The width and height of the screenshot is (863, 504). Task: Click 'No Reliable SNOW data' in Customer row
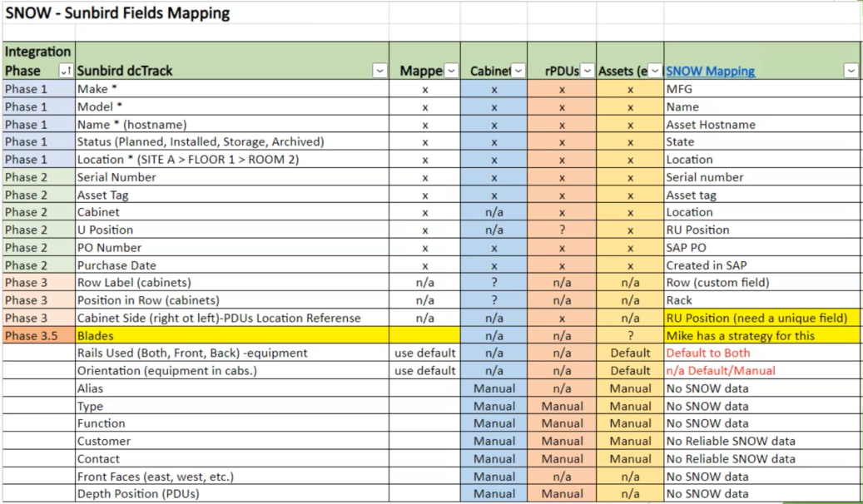(761, 441)
